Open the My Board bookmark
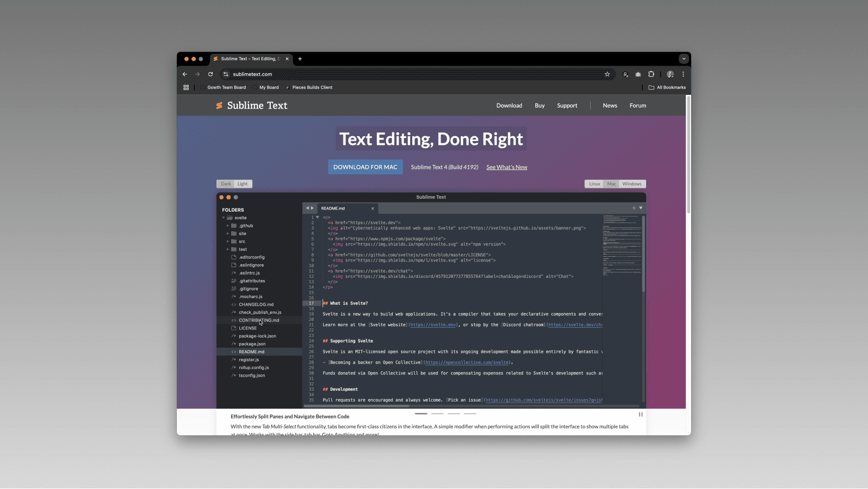This screenshot has height=489, width=868. pyautogui.click(x=265, y=87)
